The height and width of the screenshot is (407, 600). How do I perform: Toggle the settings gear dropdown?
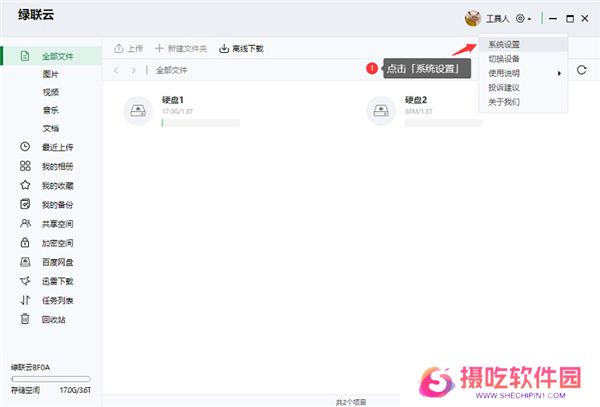point(523,18)
